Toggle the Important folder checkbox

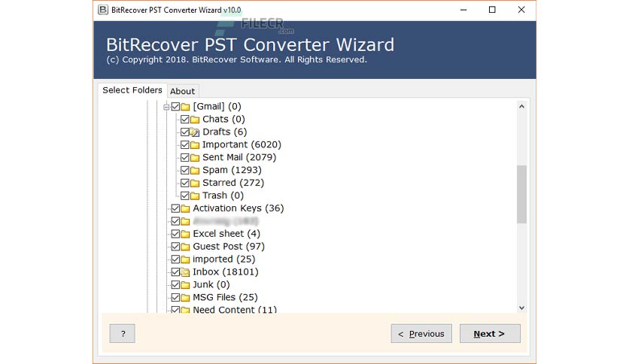point(185,144)
